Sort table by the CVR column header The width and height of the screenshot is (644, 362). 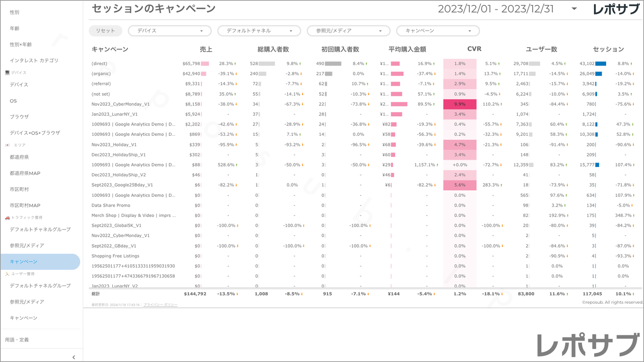[x=474, y=49]
